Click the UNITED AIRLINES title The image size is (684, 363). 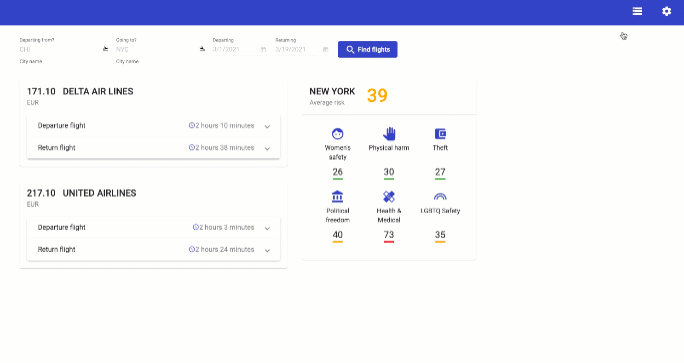point(99,193)
